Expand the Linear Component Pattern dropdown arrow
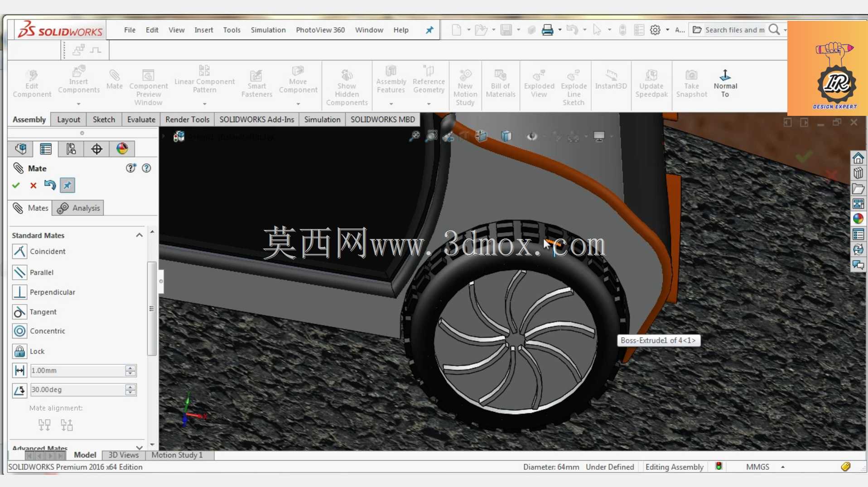 click(204, 104)
